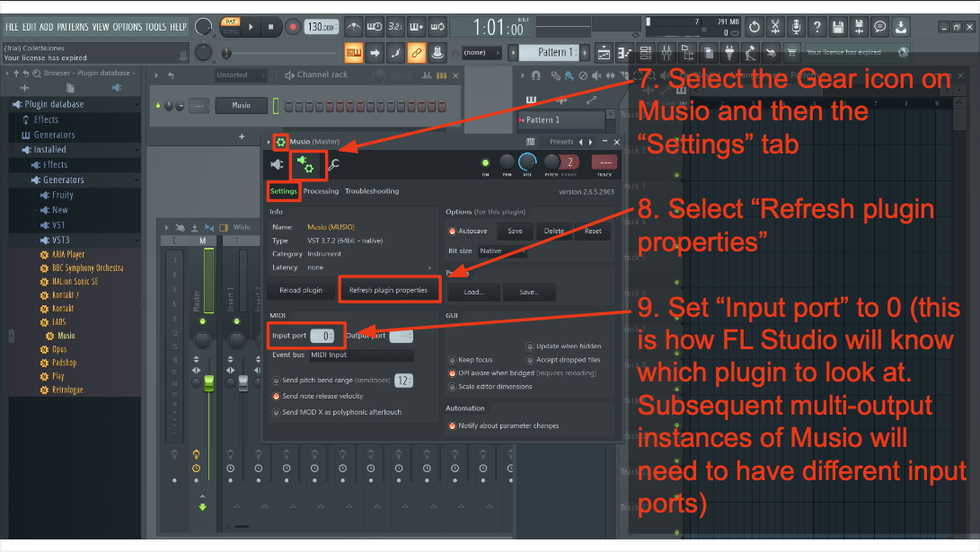Click the next preset arrow in the Musio window
This screenshot has height=552, width=980.
591,143
